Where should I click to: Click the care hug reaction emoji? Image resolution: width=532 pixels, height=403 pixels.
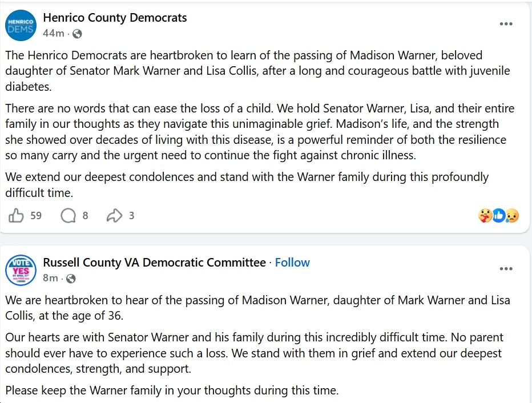click(x=486, y=216)
